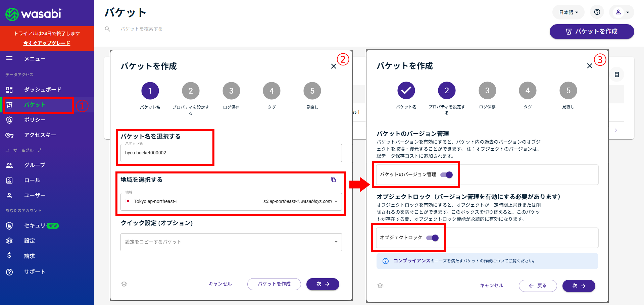Image resolution: width=644 pixels, height=305 pixels.
Task: Click the Support icon in sidebar
Action: [x=9, y=272]
